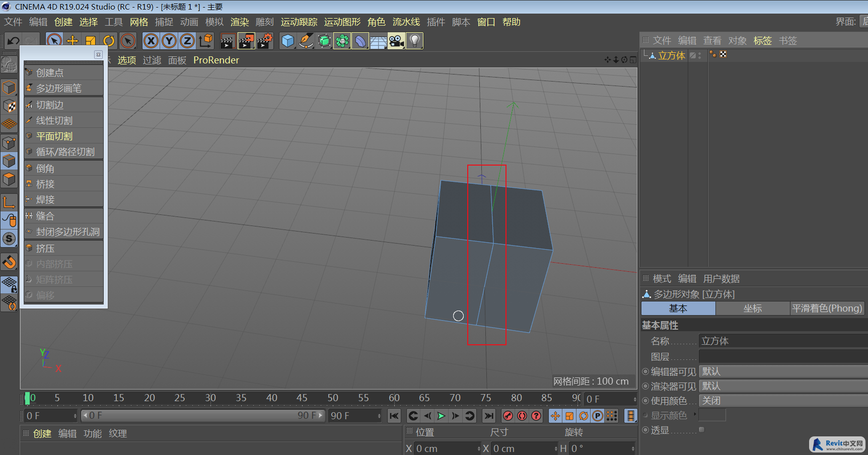868x455 pixels.
Task: Add a Camera object
Action: (x=396, y=41)
